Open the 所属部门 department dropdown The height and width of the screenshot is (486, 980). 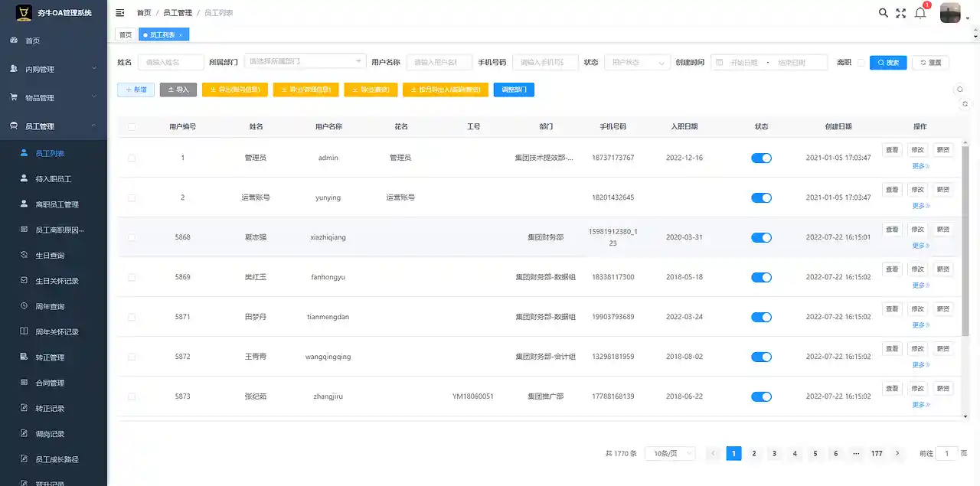pos(304,61)
